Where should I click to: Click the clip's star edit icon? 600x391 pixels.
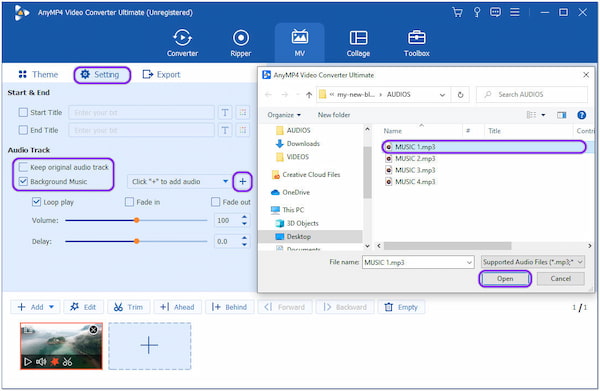pyautogui.click(x=55, y=362)
